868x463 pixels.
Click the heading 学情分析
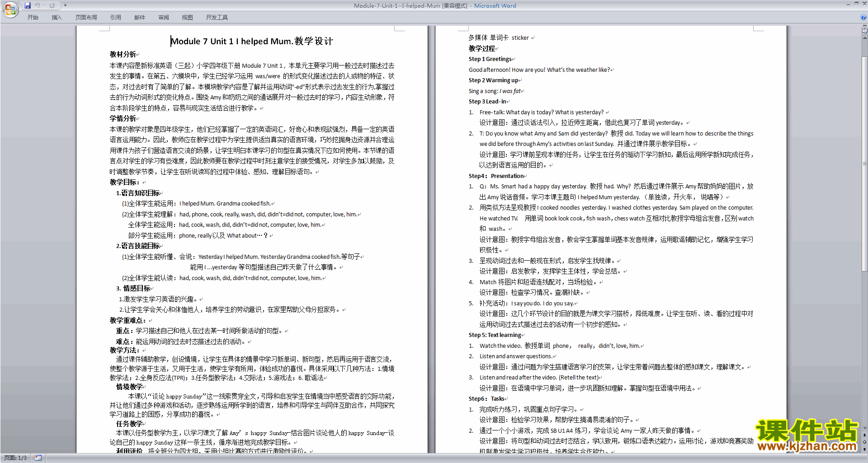coord(123,118)
